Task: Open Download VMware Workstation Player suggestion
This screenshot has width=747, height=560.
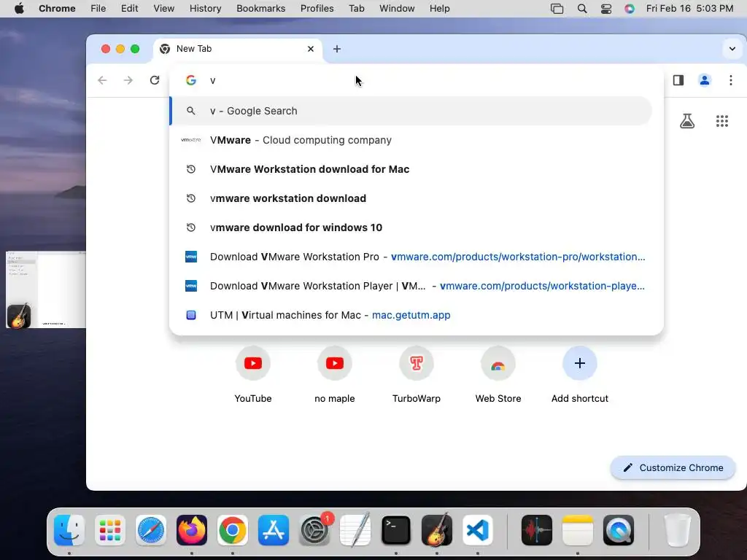Action: pos(411,286)
